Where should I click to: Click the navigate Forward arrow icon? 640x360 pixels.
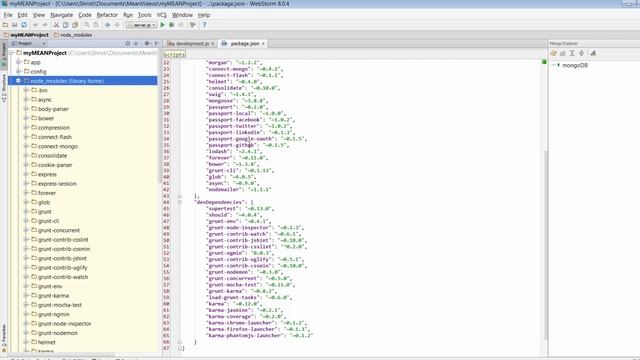117,25
